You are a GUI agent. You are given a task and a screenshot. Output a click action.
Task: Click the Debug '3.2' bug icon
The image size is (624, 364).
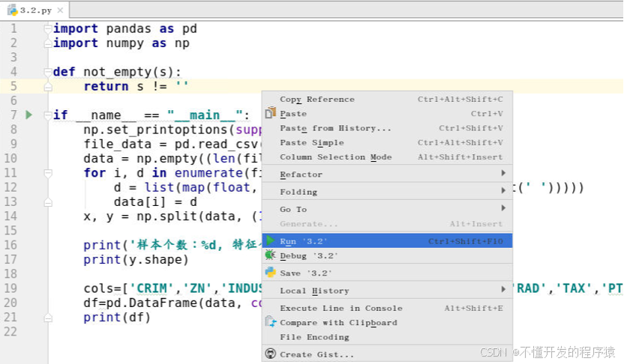click(271, 255)
